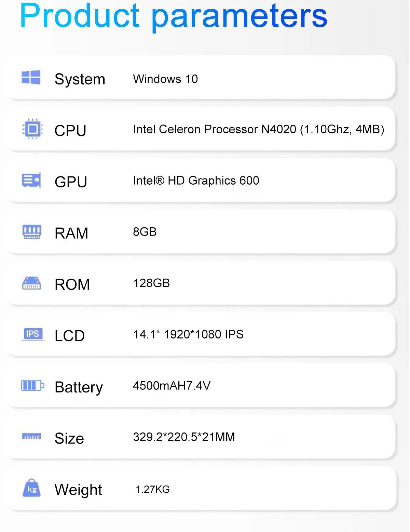The image size is (410, 532).
Task: Click the Windows 10 value text
Action: coord(166,79)
